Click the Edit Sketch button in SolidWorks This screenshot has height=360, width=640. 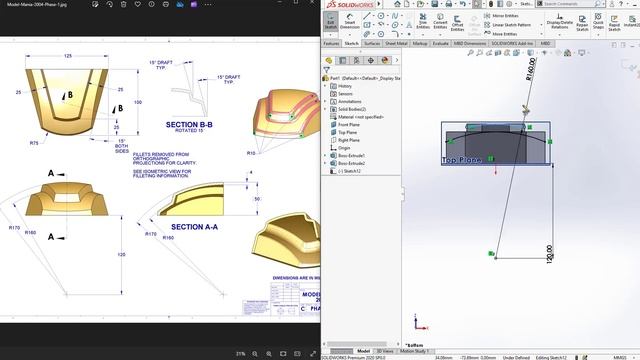(331, 21)
